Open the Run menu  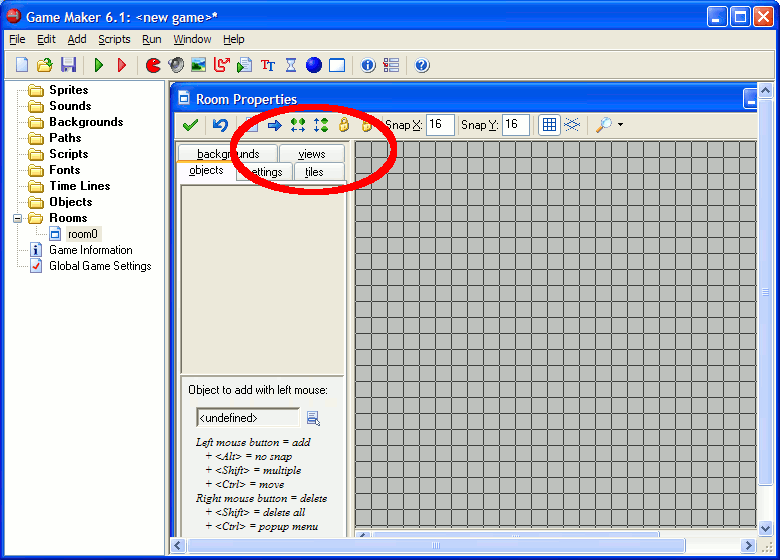(x=152, y=39)
